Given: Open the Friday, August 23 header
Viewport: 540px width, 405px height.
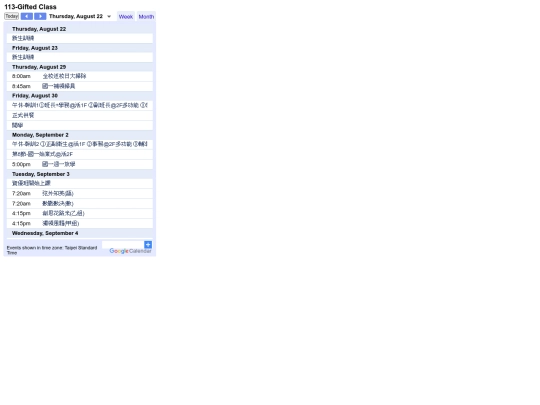Looking at the screenshot, I should [x=35, y=48].
